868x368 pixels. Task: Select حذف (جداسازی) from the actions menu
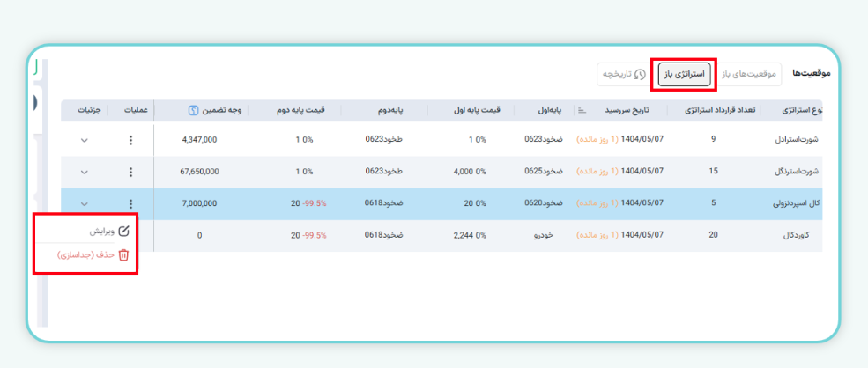click(x=86, y=255)
